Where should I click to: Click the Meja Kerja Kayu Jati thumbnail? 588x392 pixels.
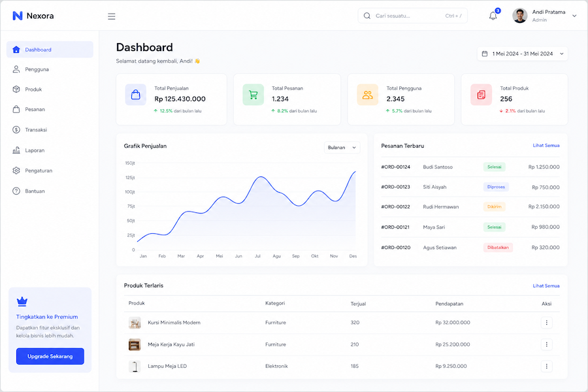coord(135,344)
